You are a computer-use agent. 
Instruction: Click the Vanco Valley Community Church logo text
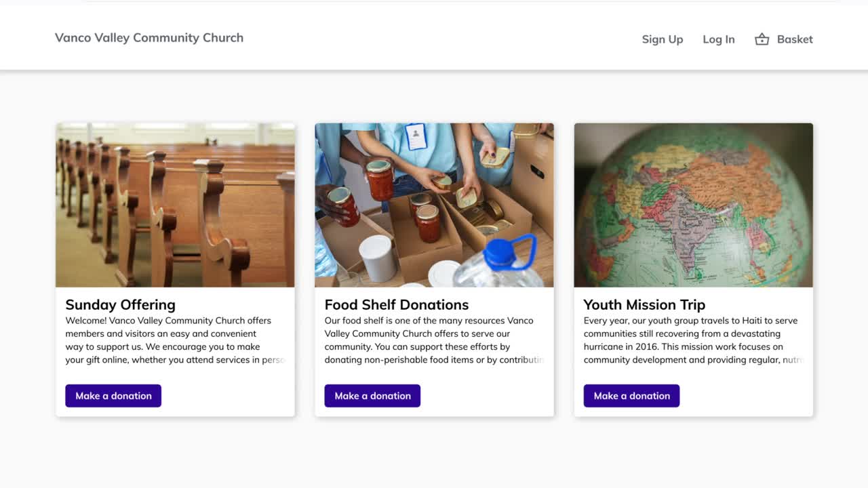click(x=149, y=37)
